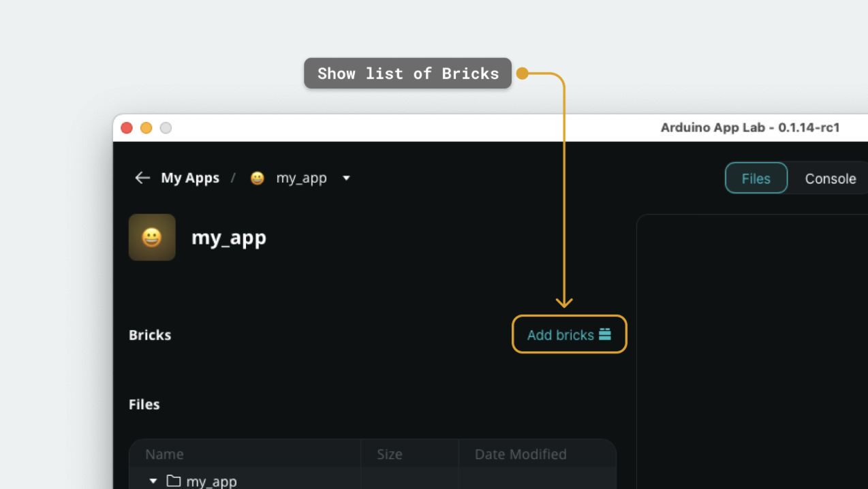Viewport: 868px width, 489px height.
Task: Click Add bricks button
Action: click(569, 334)
